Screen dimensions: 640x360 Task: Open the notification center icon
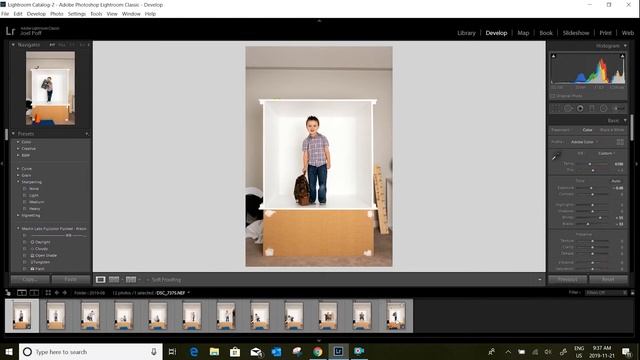point(627,351)
